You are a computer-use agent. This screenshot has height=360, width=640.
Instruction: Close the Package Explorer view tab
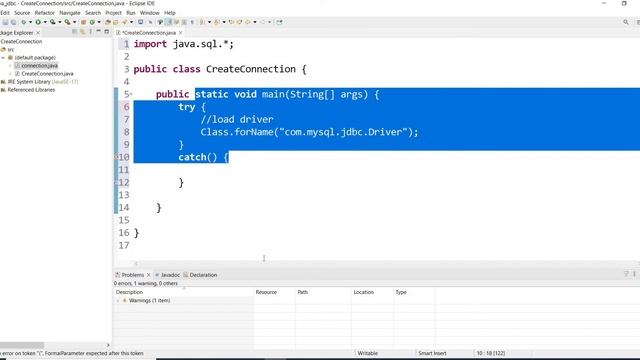(38, 33)
